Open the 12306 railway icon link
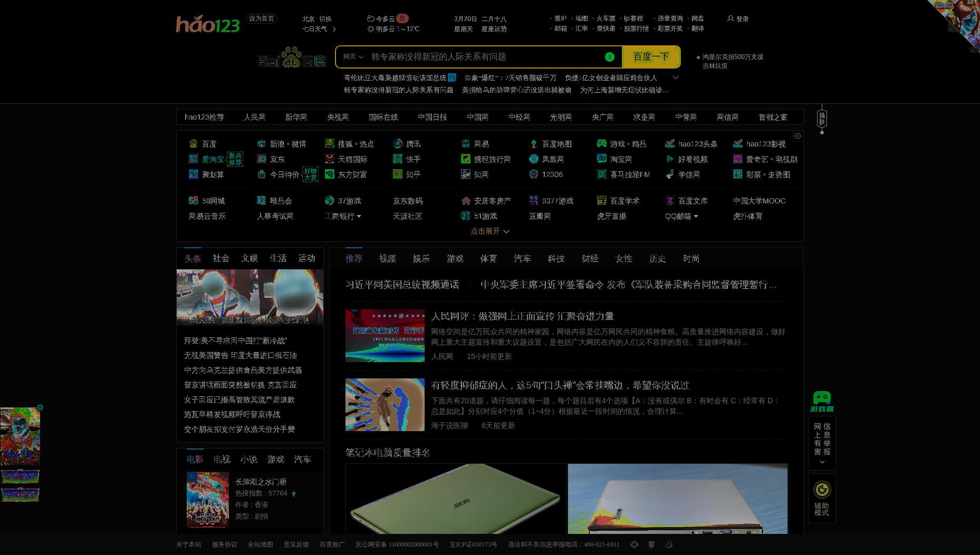Image resolution: width=980 pixels, height=555 pixels. (534, 174)
